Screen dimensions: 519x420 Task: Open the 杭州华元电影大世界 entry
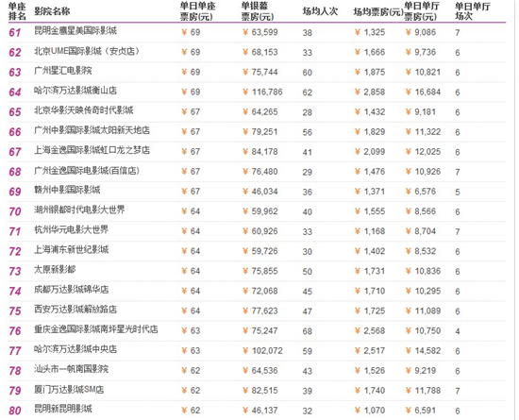[71, 229]
